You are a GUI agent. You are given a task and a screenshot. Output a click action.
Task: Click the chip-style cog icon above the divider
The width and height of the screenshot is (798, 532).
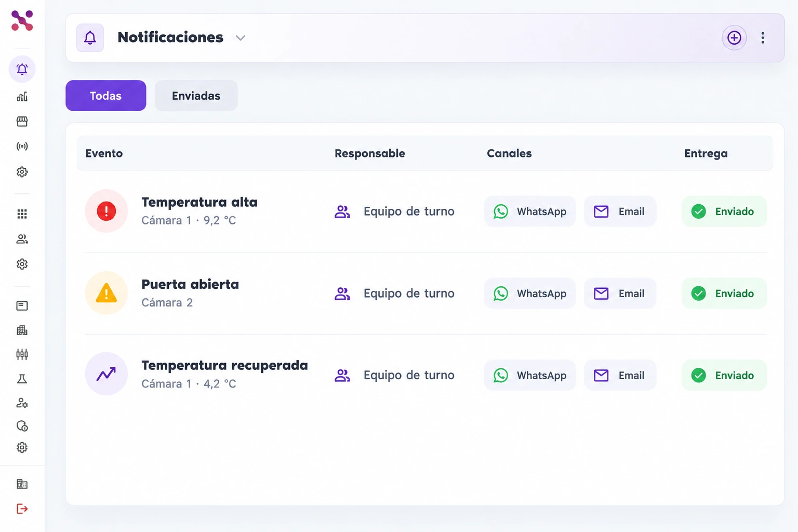(x=22, y=447)
